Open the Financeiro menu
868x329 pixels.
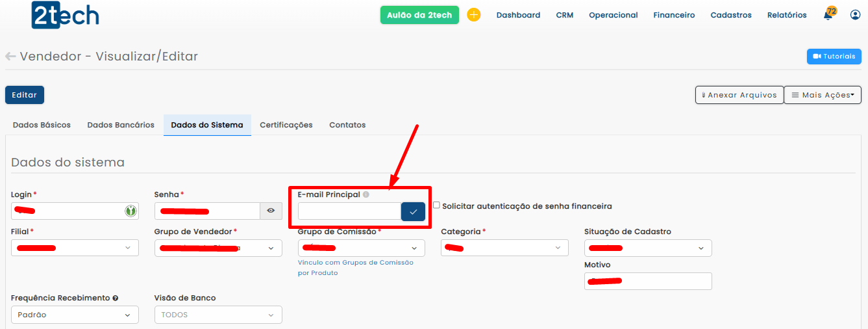coord(674,15)
